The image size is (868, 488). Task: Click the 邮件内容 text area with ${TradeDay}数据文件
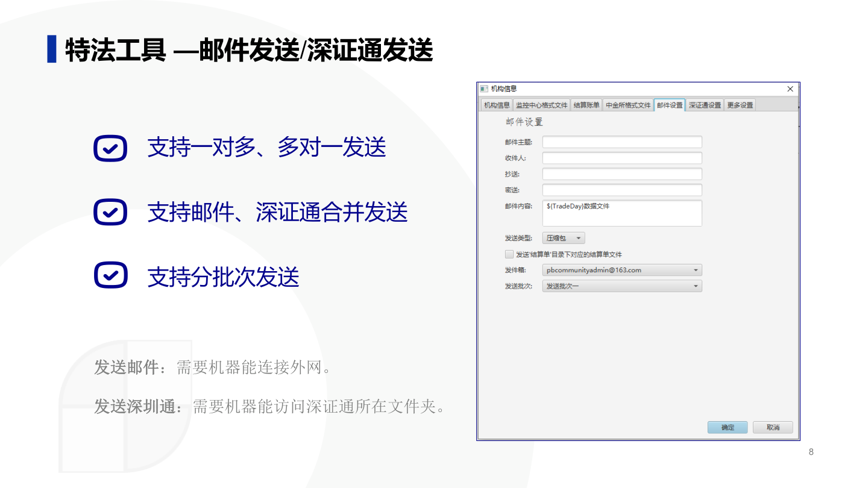coord(622,213)
